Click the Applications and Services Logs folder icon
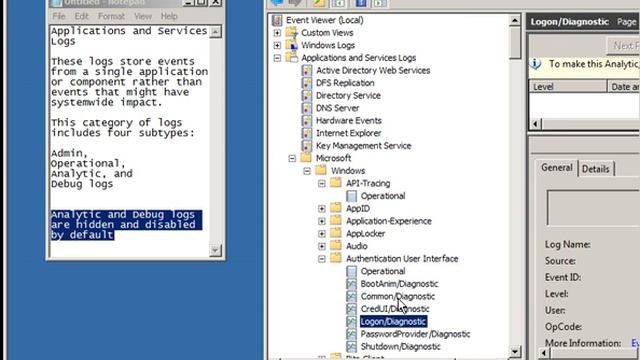640x360 pixels. point(292,58)
